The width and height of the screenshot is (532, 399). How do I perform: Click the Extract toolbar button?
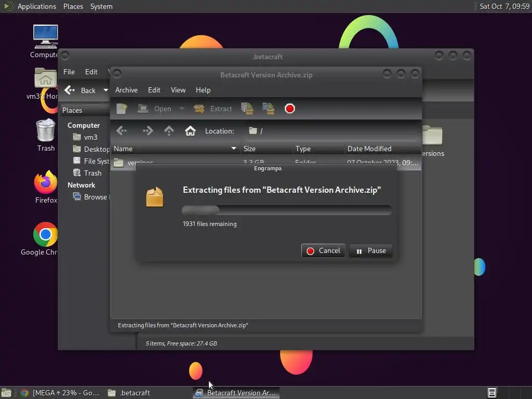click(x=212, y=109)
